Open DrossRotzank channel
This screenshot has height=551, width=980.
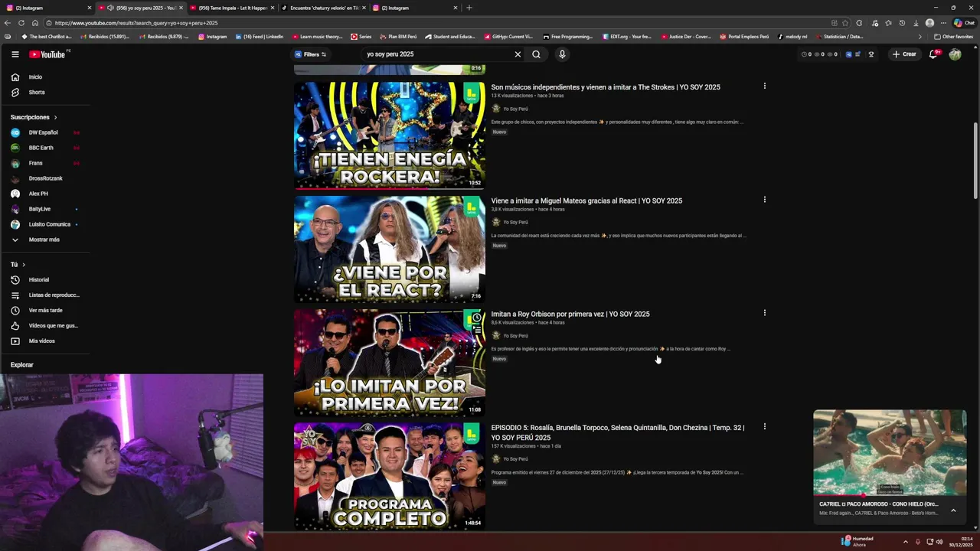coord(46,178)
